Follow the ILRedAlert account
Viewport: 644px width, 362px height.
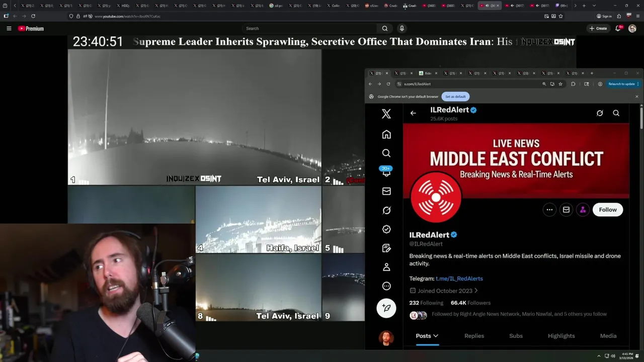[x=608, y=210]
